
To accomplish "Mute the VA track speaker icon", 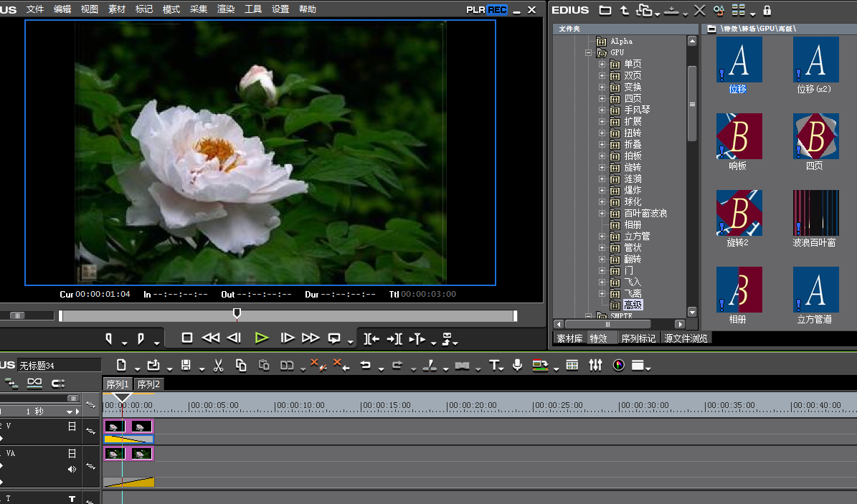I will point(72,470).
